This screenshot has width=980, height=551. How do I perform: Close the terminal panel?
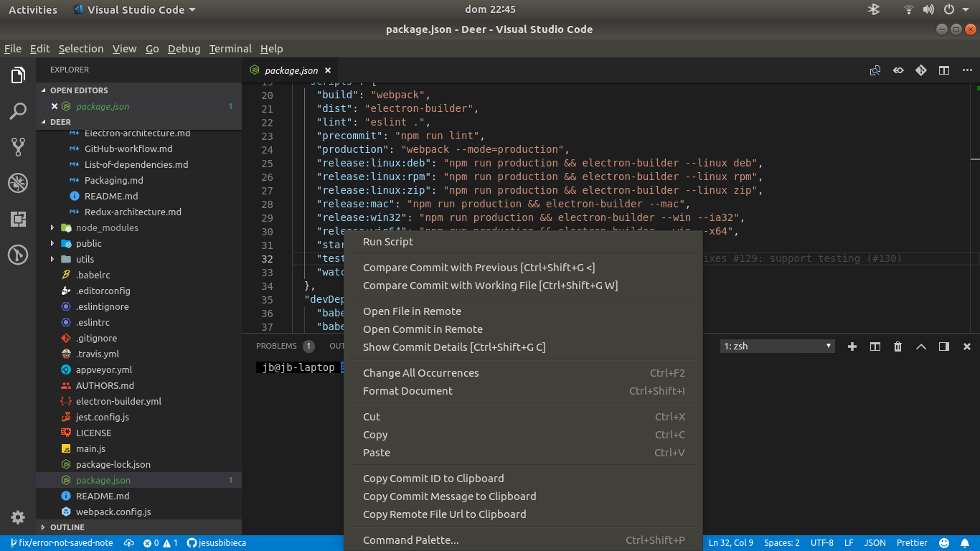[x=967, y=347]
